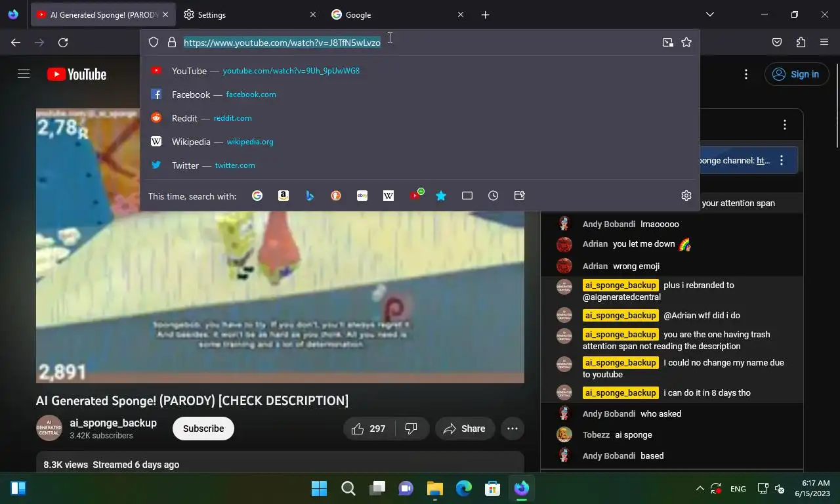840x504 pixels.
Task: Open the YouTube guide hamburger menu
Action: (x=24, y=74)
